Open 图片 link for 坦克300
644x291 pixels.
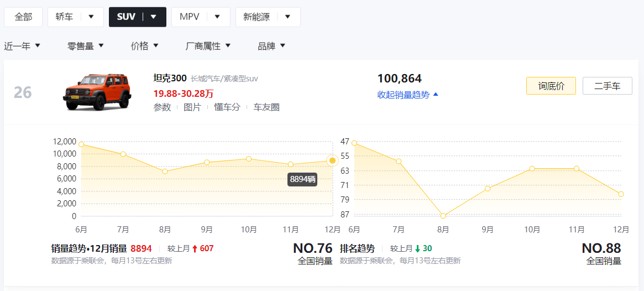click(x=192, y=107)
